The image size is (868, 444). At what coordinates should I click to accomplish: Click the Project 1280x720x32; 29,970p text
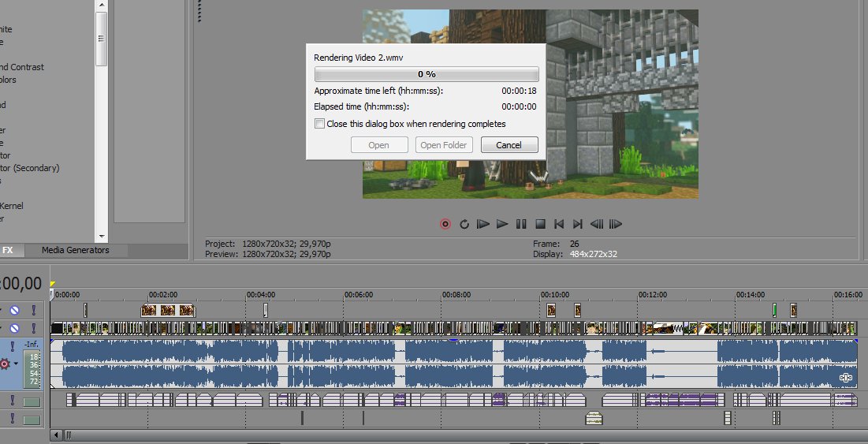click(x=268, y=244)
